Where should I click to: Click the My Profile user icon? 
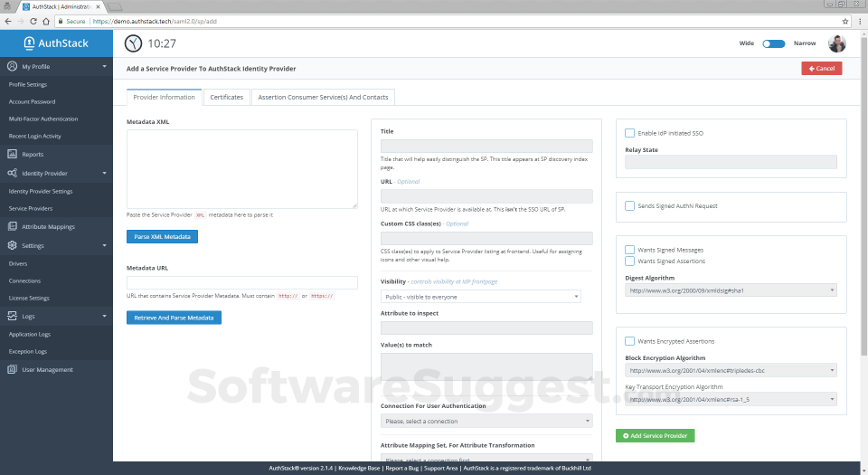pos(12,66)
